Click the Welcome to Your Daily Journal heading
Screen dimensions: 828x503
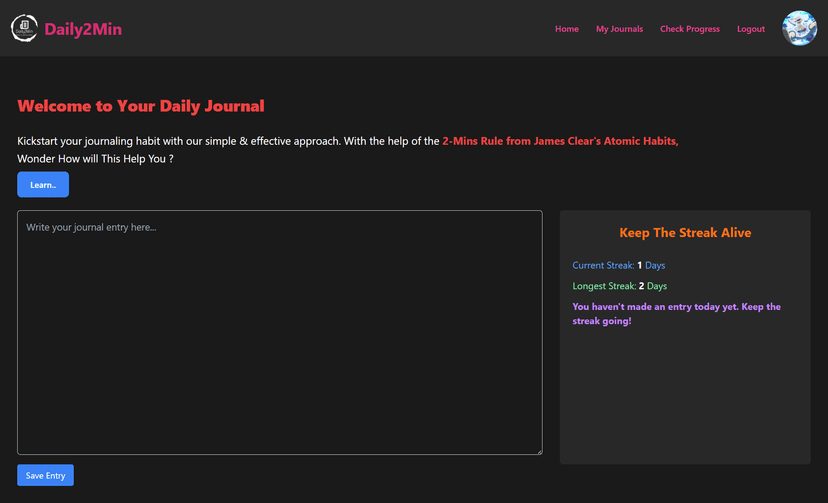click(x=141, y=106)
